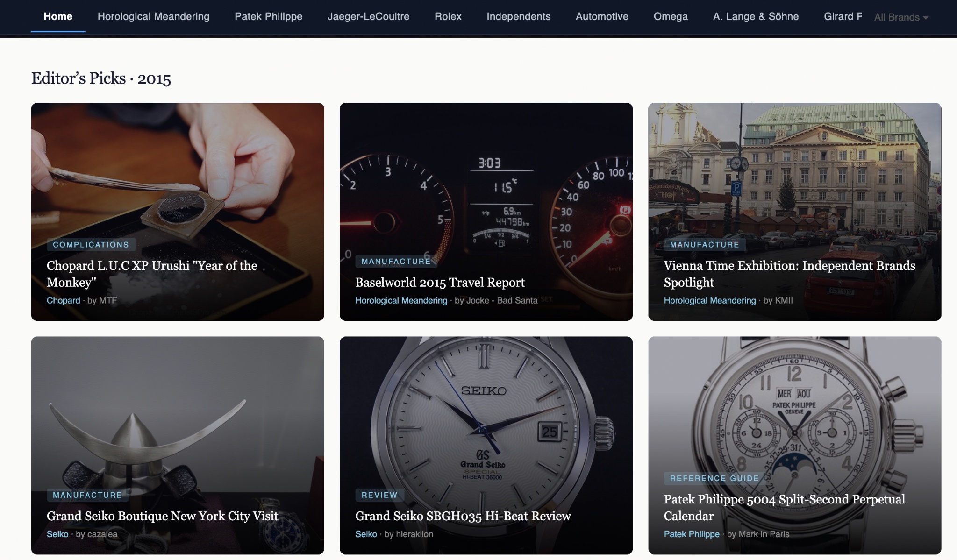This screenshot has width=957, height=560.
Task: Open Grand Seiko SBGH035 watch thumbnail
Action: 486,411
